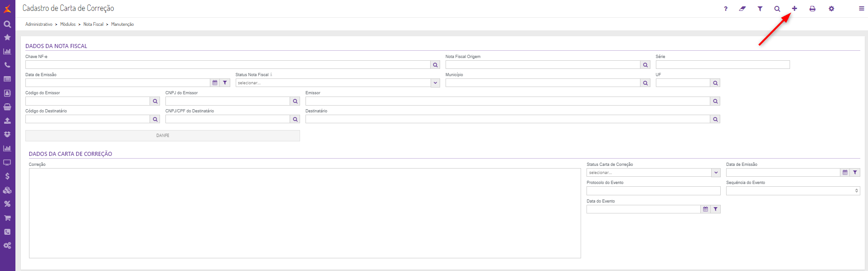Screen dimensions: 868x271
Task: Click the search magnifier in top toolbar
Action: (777, 9)
